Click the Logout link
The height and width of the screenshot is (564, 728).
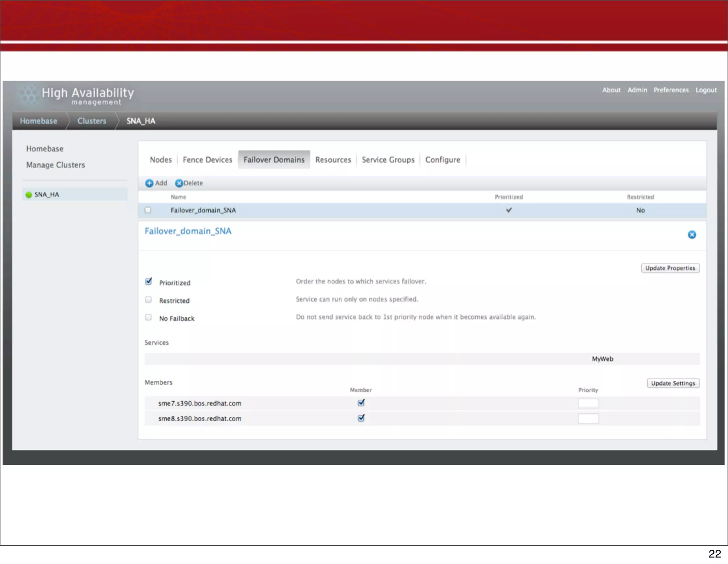[706, 90]
